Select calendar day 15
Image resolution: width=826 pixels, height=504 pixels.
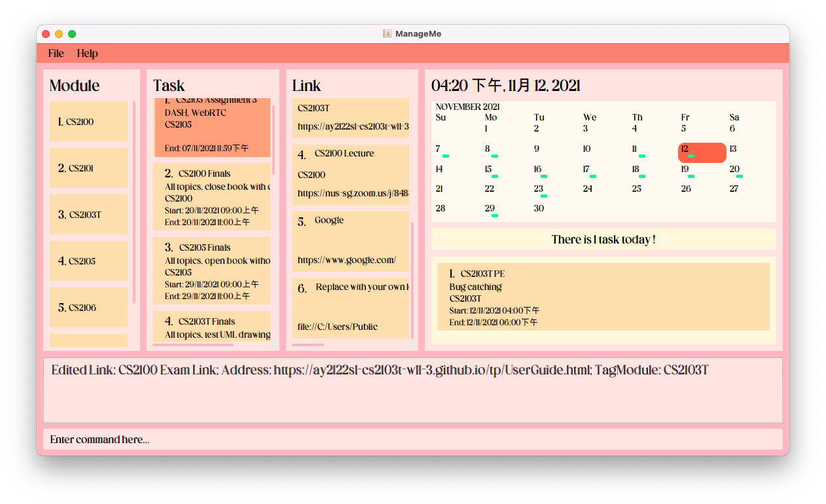coord(488,170)
